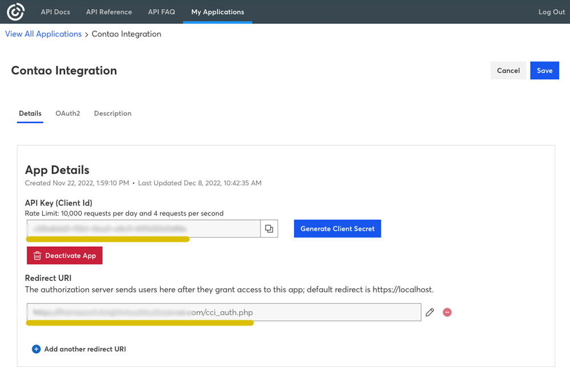Click the API Key client ID field
Viewport: 570px width, 392px height.
coord(144,228)
